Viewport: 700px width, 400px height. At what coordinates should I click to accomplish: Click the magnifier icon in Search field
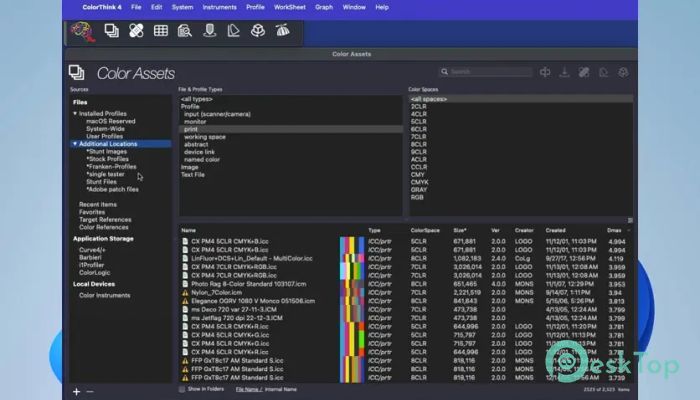click(x=444, y=71)
